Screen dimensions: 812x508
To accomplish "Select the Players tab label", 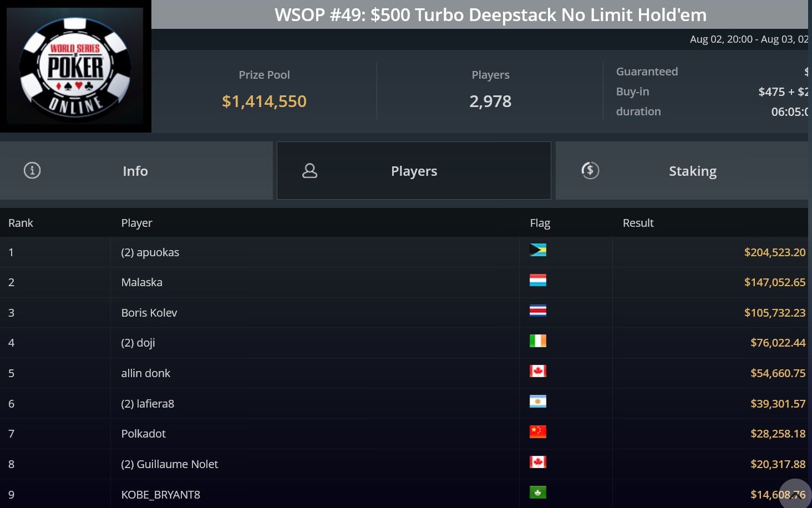I will [414, 171].
